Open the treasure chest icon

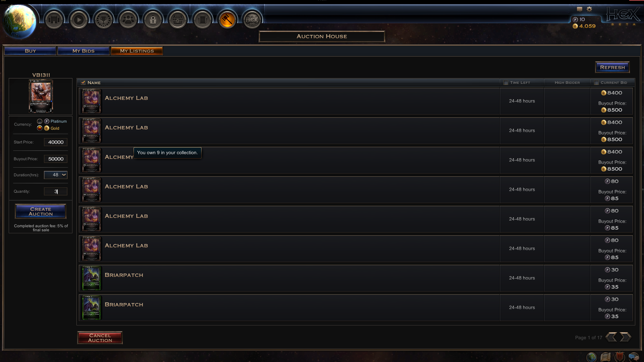(178, 20)
